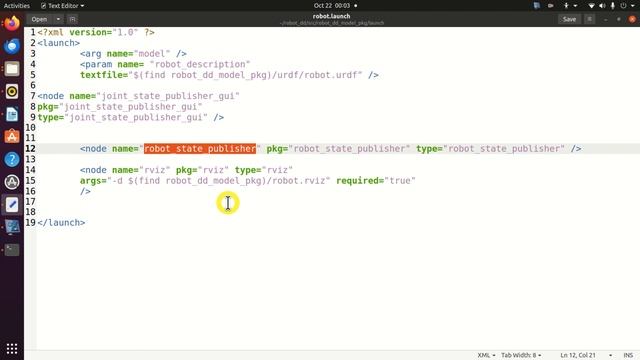Open the Help icon in dock

click(x=12, y=159)
